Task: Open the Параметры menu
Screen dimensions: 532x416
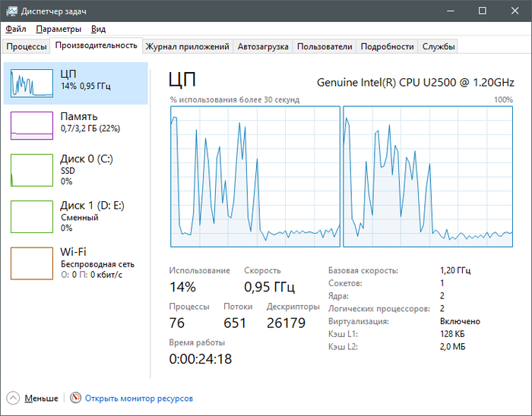Action: 59,29
